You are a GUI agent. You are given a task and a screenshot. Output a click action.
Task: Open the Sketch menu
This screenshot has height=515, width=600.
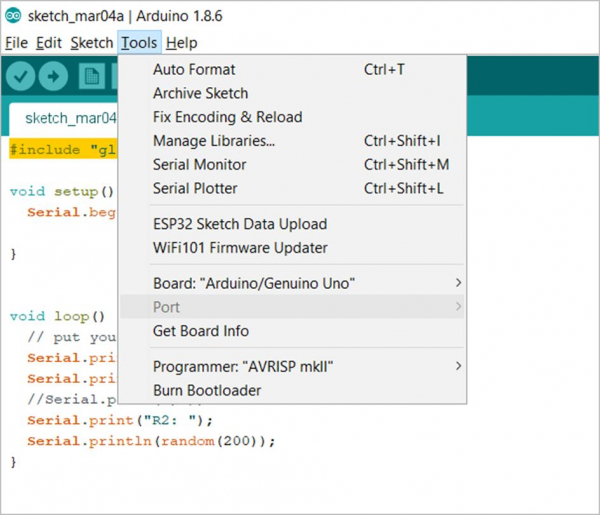tap(92, 43)
